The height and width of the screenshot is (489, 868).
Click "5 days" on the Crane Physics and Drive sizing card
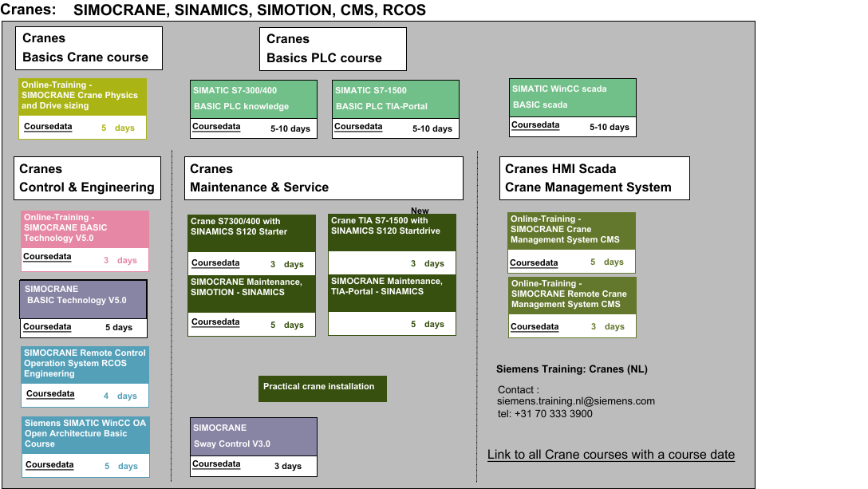click(x=118, y=128)
